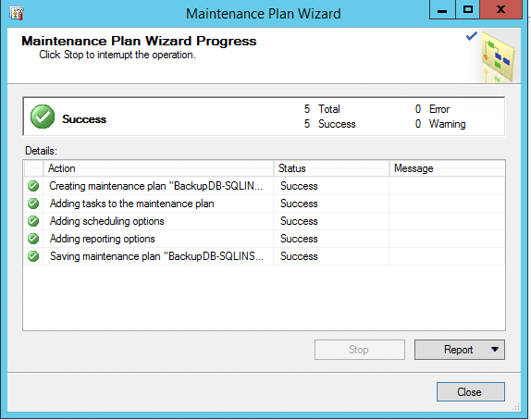Click the green check beside Adding scheduling options
This screenshot has height=420, width=531.
click(x=33, y=221)
